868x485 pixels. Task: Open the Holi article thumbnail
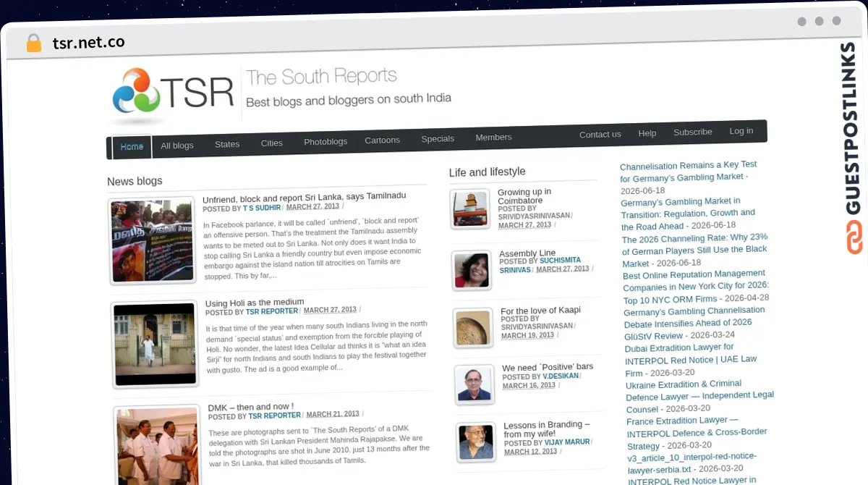155,344
